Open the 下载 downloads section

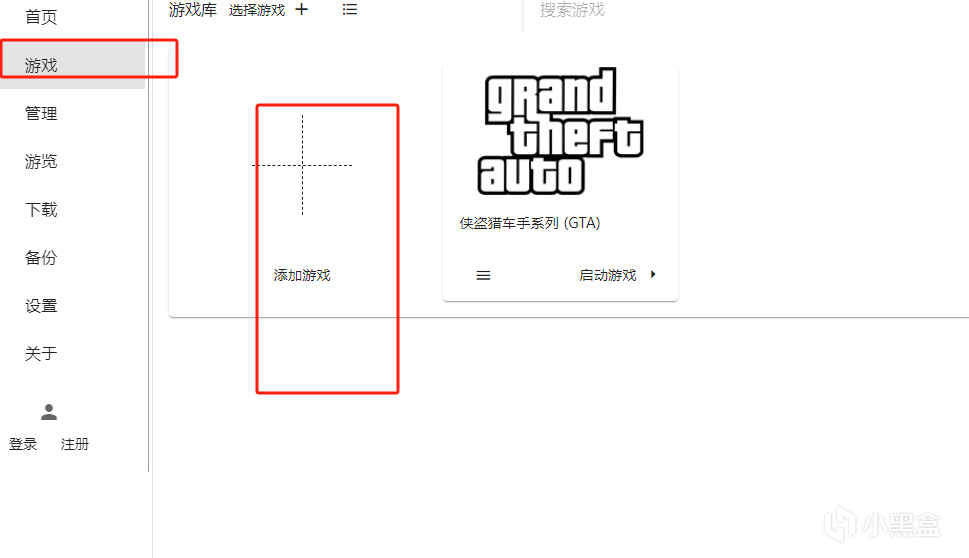click(x=41, y=209)
